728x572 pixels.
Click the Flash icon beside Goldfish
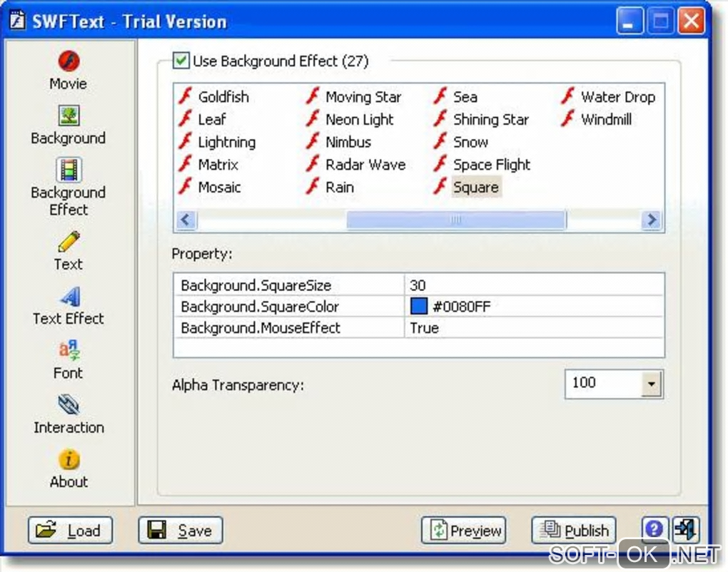(x=186, y=96)
